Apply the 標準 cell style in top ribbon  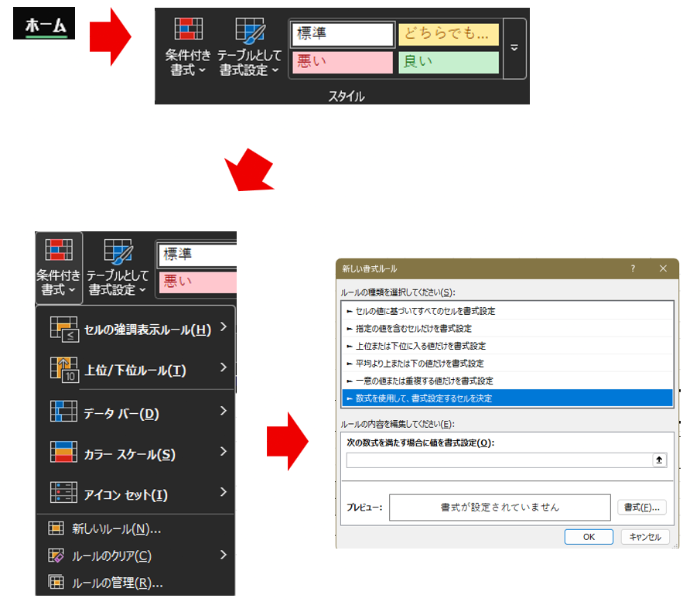[343, 34]
